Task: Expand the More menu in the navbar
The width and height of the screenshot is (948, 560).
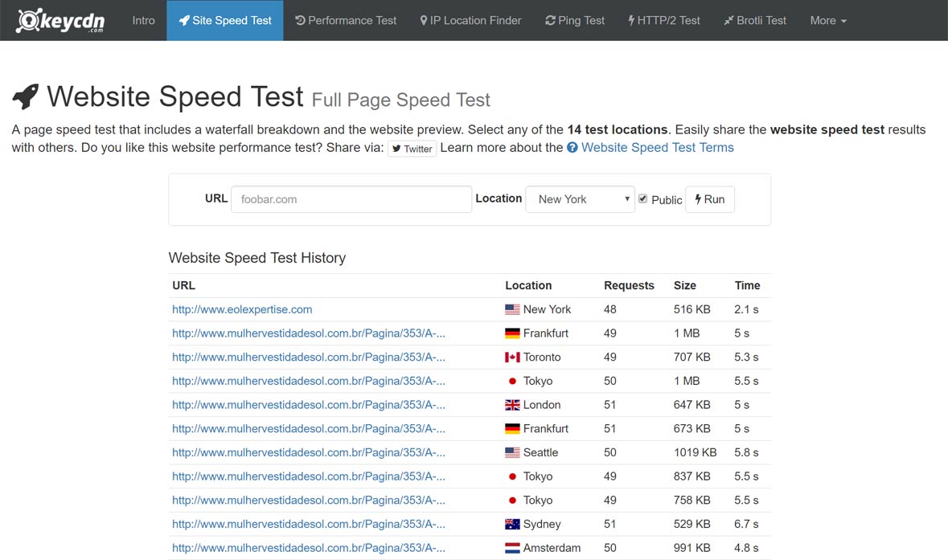Action: pos(828,21)
